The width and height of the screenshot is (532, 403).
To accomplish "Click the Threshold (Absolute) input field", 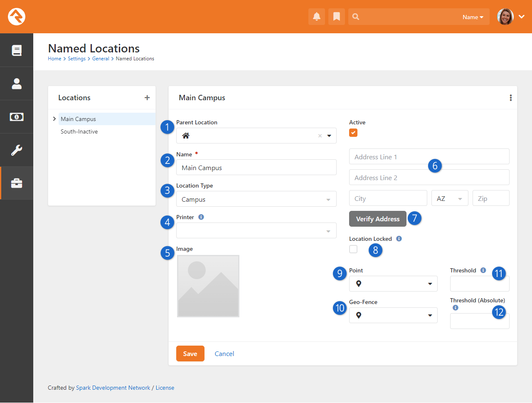I will 480,321.
